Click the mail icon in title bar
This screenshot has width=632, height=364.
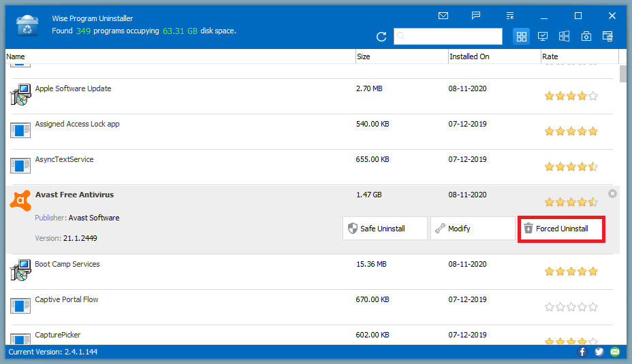tap(443, 16)
